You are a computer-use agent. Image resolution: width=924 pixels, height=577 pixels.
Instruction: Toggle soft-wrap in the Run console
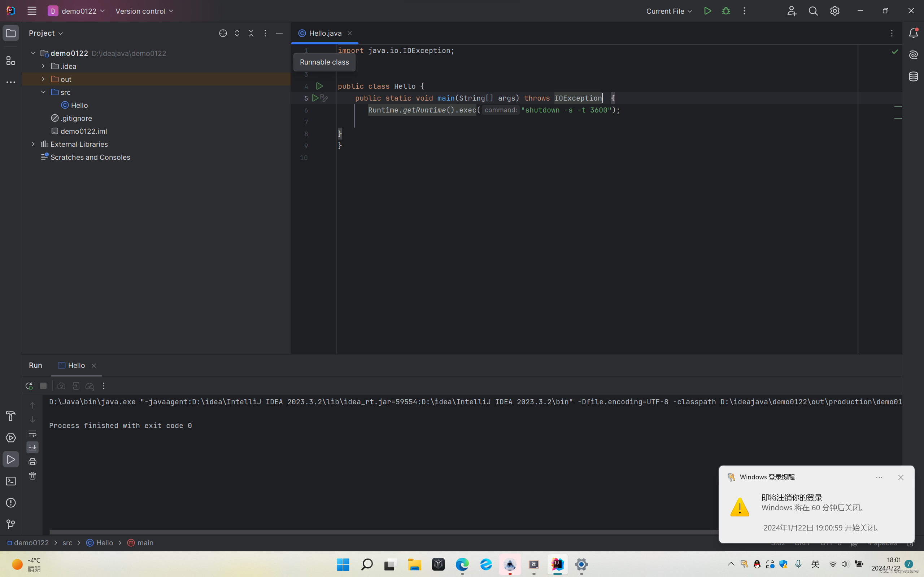32,433
